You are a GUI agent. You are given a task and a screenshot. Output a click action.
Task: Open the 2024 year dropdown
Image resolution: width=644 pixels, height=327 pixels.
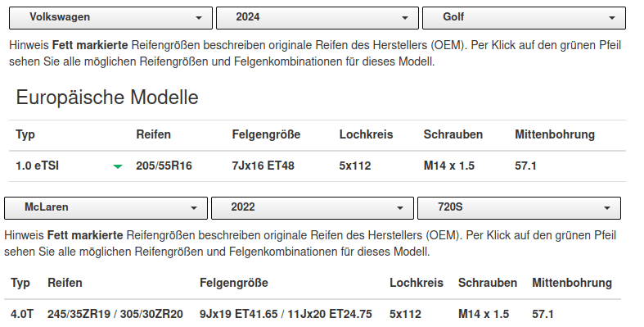[x=317, y=18]
